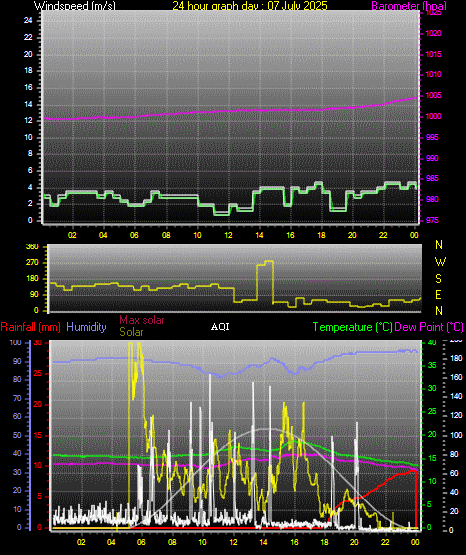Screen dimensions: 466x555
Task: Click the '100' humidity axis value
Action: click(16, 343)
